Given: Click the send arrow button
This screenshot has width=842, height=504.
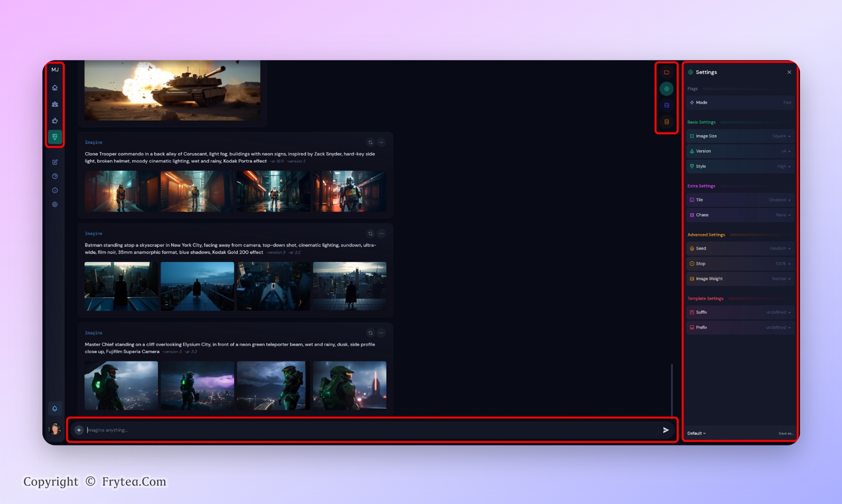Looking at the screenshot, I should click(x=666, y=430).
